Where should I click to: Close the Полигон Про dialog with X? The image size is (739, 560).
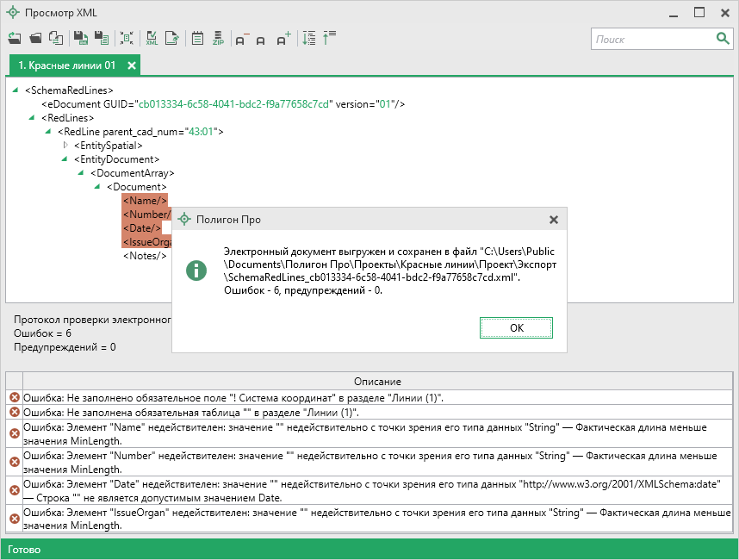554,220
